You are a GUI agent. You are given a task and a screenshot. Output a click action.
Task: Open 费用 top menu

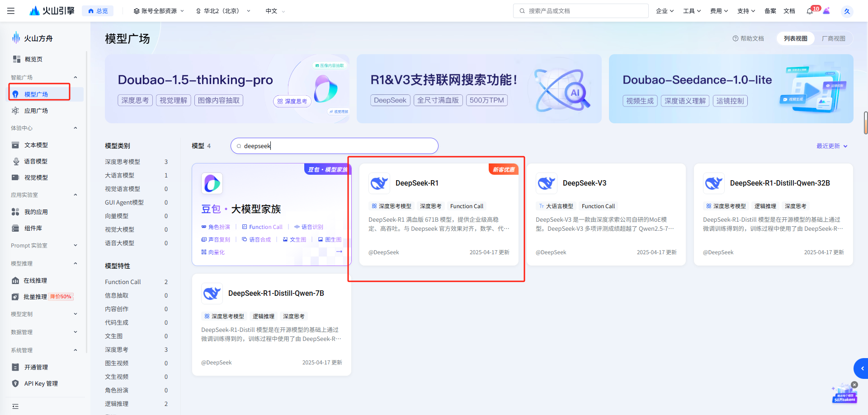(719, 11)
